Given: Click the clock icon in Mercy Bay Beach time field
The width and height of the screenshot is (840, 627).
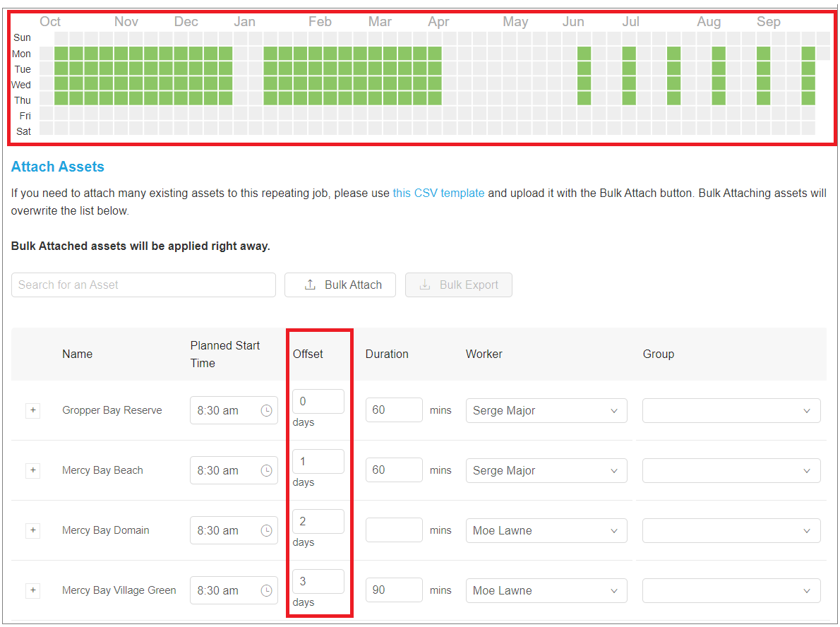Looking at the screenshot, I should pyautogui.click(x=266, y=470).
